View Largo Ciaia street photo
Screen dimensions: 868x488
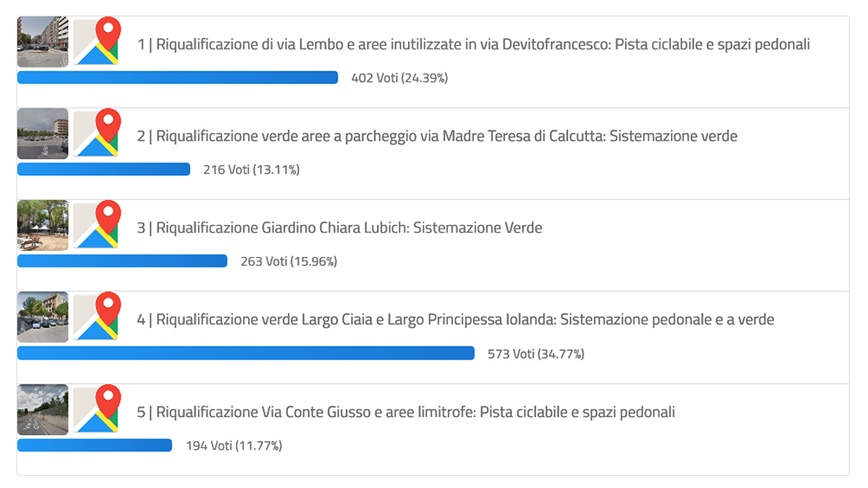(x=43, y=317)
